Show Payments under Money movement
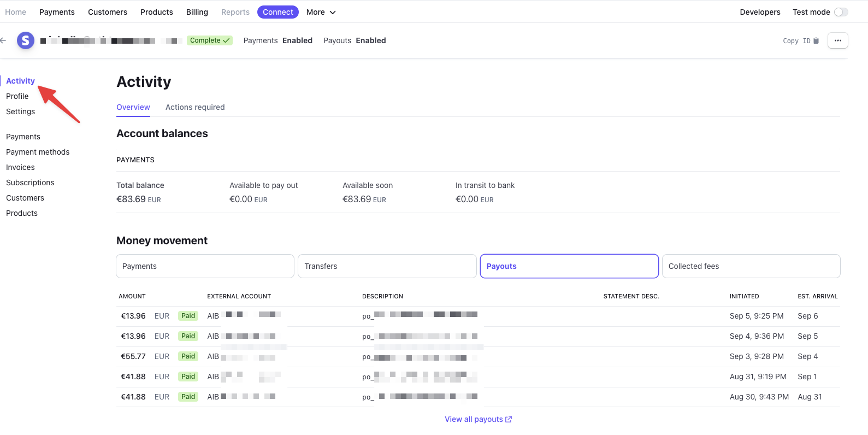The image size is (868, 435). pos(205,266)
